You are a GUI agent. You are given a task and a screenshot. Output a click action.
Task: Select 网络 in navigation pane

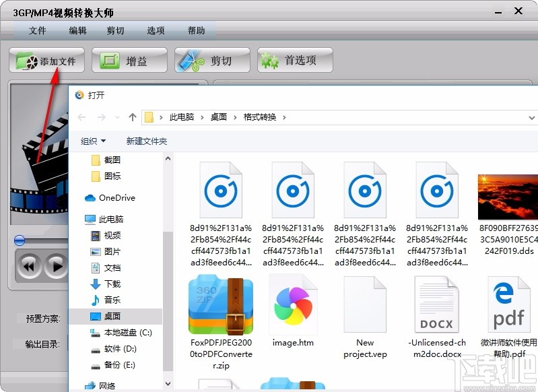point(100,386)
